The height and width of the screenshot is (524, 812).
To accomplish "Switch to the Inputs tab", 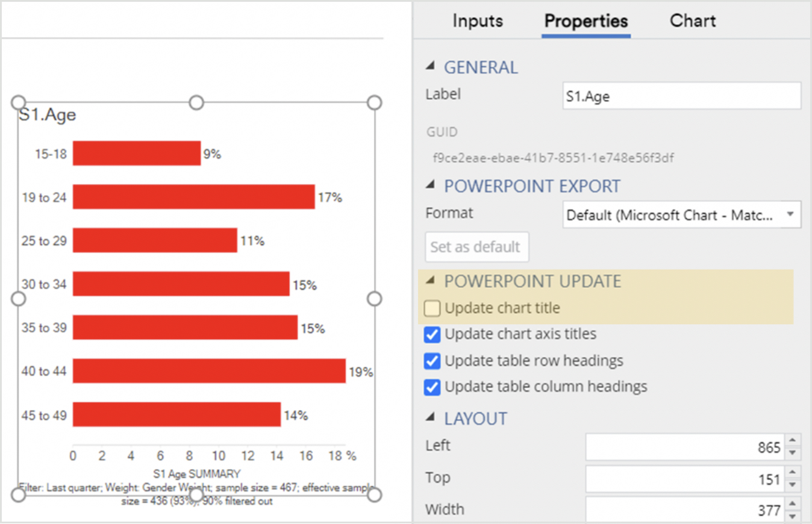I will click(x=478, y=21).
